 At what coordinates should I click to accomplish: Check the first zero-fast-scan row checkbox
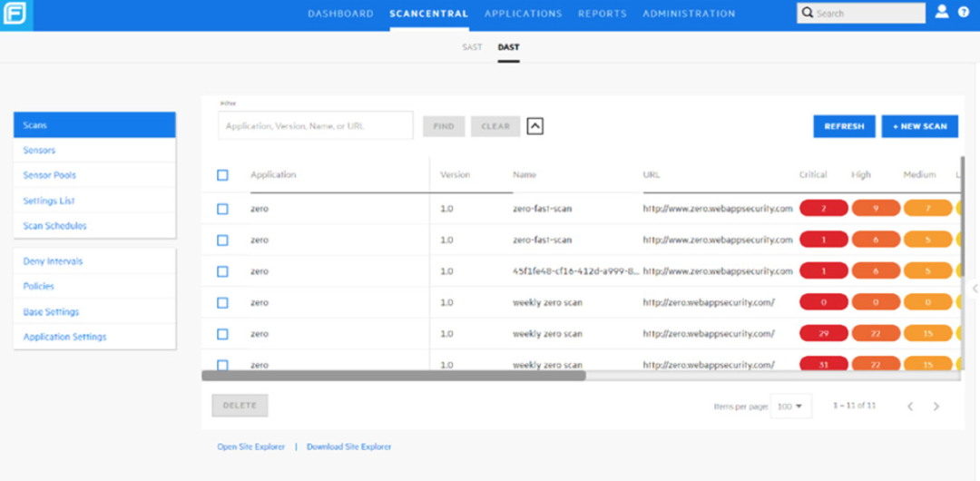(x=222, y=209)
